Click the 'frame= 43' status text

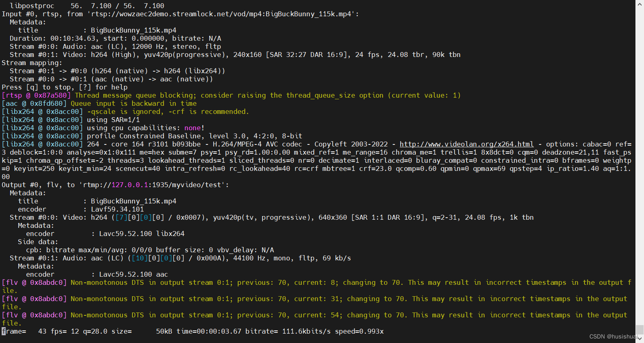point(24,331)
